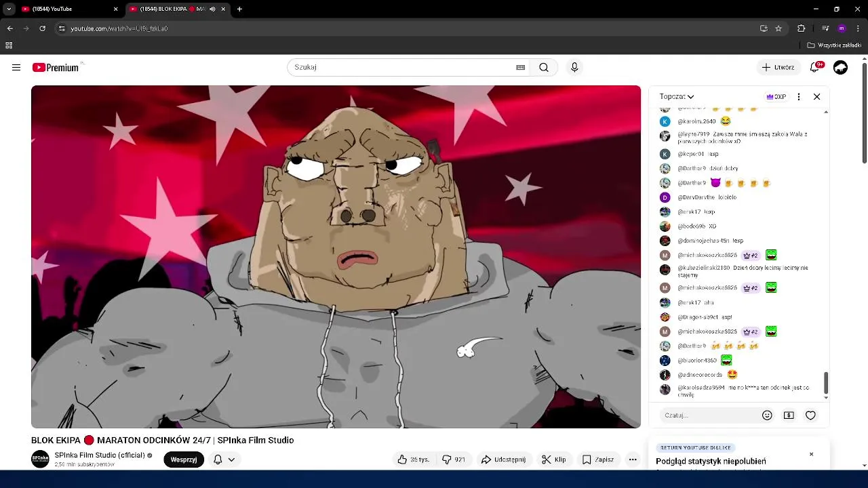This screenshot has width=868, height=488.
Task: Expand the Top czat mode dropdown
Action: pyautogui.click(x=677, y=97)
